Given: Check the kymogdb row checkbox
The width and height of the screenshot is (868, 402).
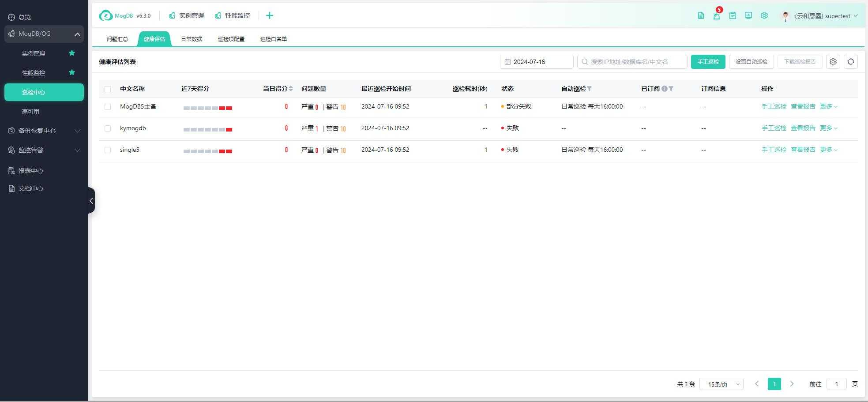Looking at the screenshot, I should (x=108, y=128).
